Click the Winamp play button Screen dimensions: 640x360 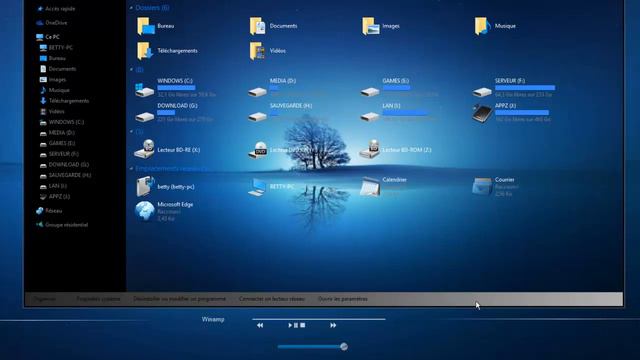[x=290, y=325]
